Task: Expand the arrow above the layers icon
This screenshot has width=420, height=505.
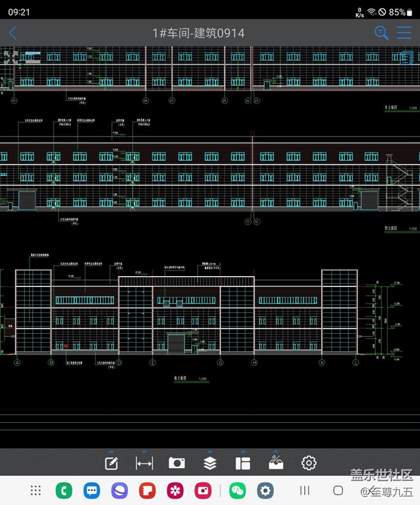Action: 210,451
